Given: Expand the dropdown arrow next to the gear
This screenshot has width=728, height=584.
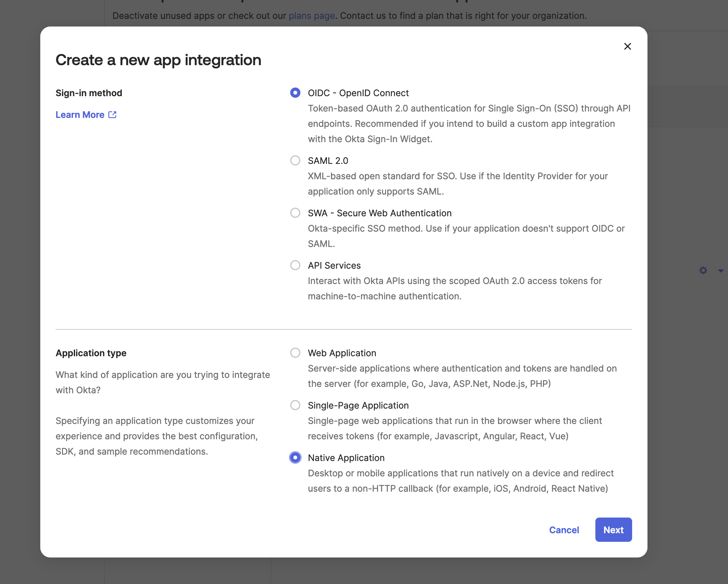Looking at the screenshot, I should (x=721, y=270).
